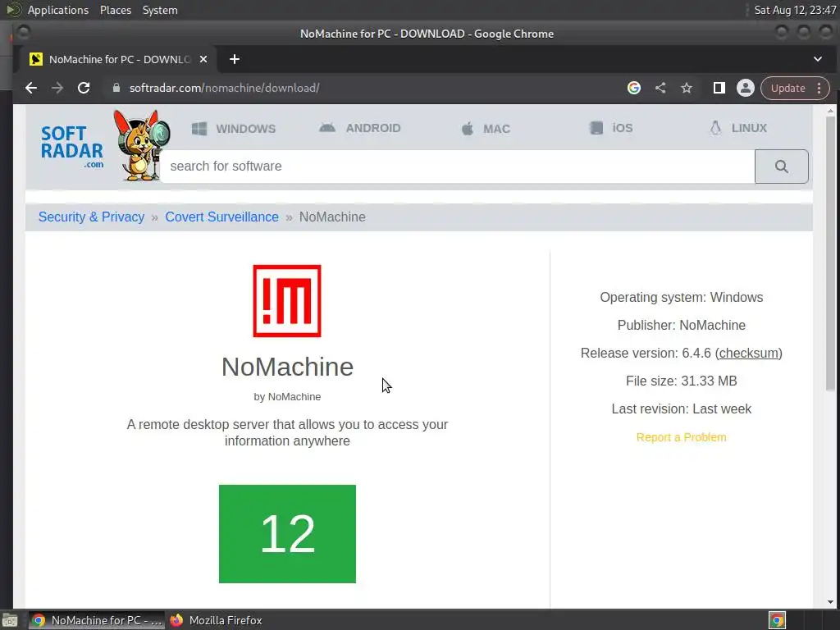
Task: Open the Chrome three-dot menu
Action: [819, 88]
